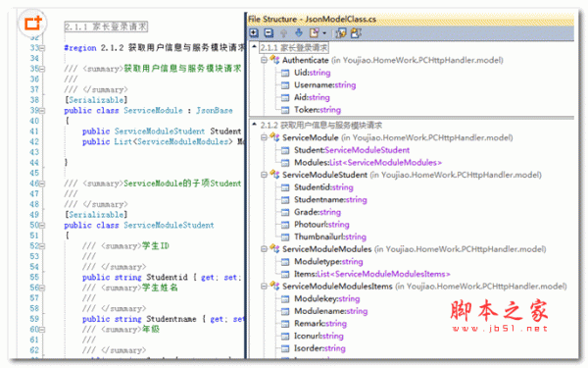Select the Modulename:string property
The image size is (588, 368).
[331, 311]
